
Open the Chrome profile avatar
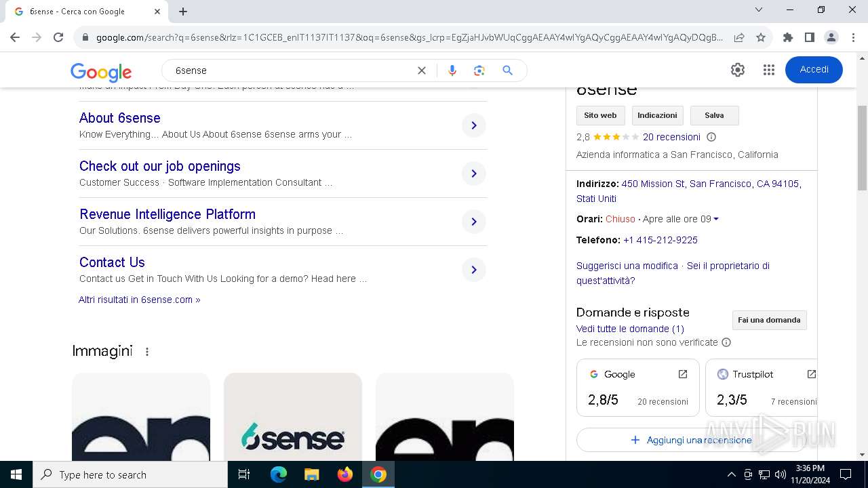(x=831, y=37)
